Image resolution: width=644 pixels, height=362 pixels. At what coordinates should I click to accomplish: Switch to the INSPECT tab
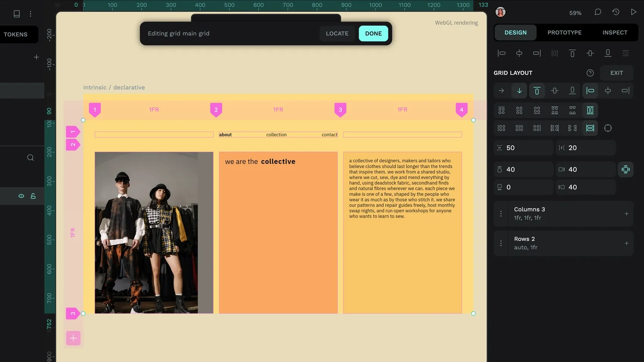(615, 33)
